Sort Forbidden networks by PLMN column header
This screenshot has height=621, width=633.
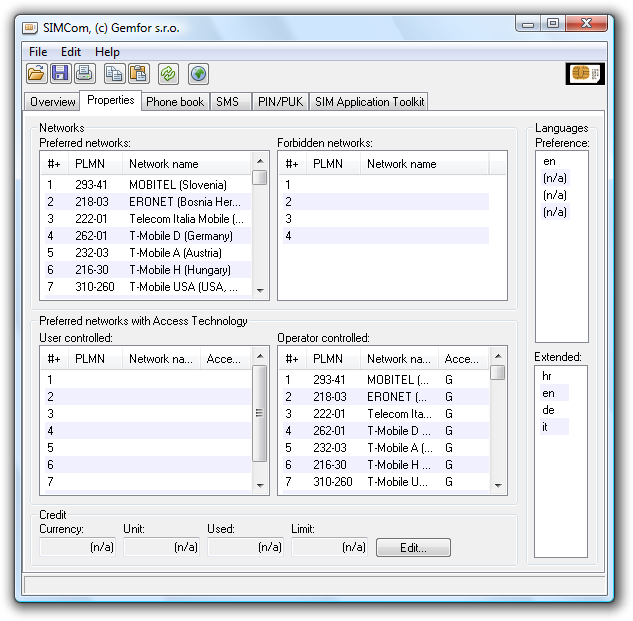pyautogui.click(x=328, y=164)
